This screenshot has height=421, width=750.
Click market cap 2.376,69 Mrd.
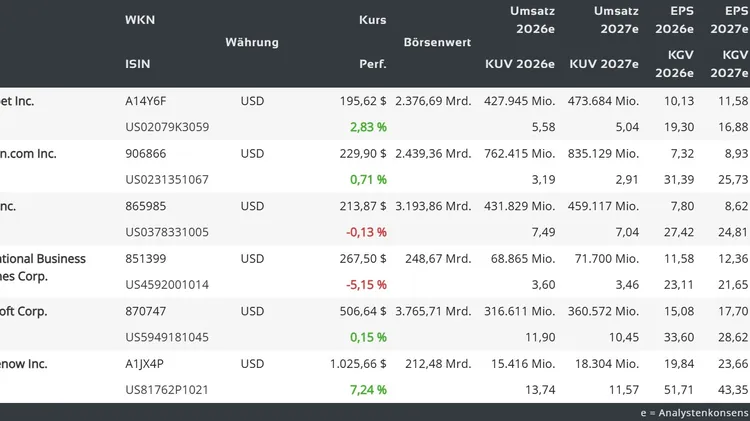[x=433, y=101]
